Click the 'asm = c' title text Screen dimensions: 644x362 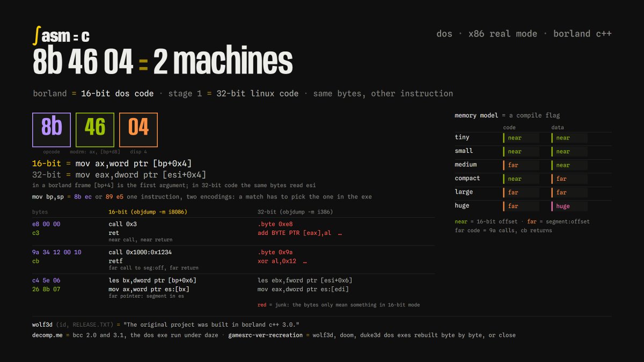click(x=65, y=36)
